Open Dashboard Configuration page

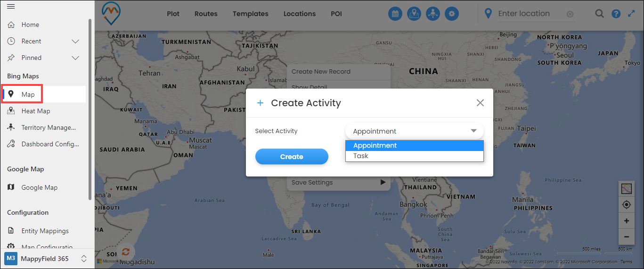pos(50,144)
